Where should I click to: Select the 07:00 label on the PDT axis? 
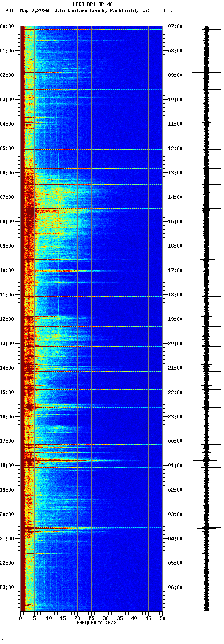[x=7, y=197]
